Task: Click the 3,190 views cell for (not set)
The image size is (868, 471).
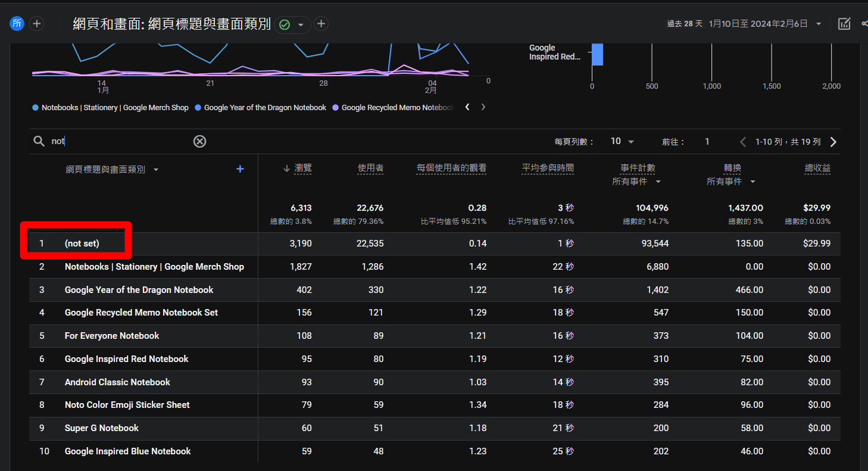Action: 301,244
